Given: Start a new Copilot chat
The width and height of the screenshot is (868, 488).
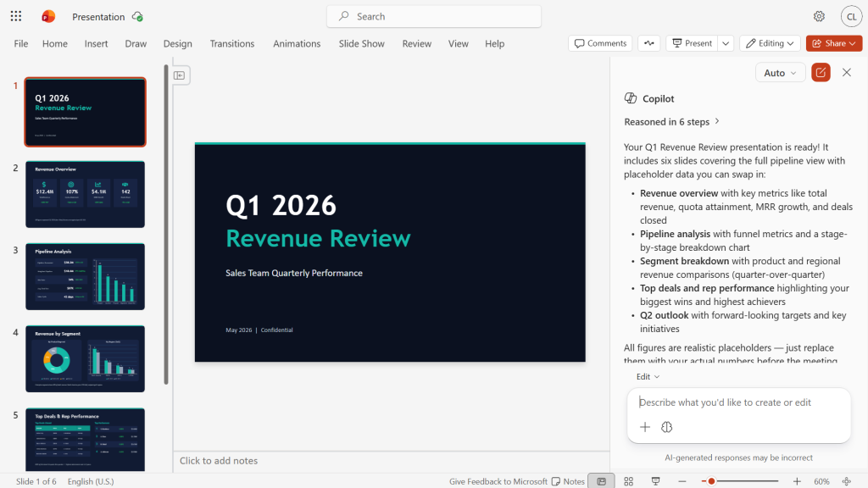Looking at the screenshot, I should click(x=821, y=73).
